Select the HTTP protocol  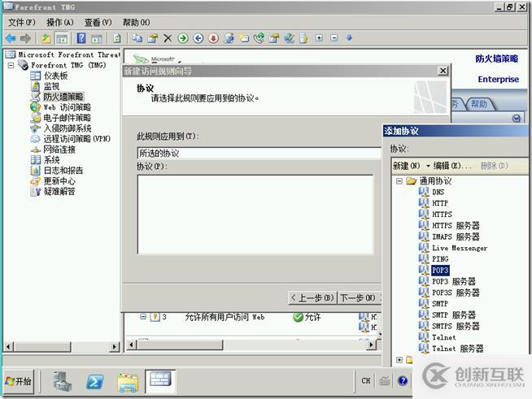click(x=440, y=203)
